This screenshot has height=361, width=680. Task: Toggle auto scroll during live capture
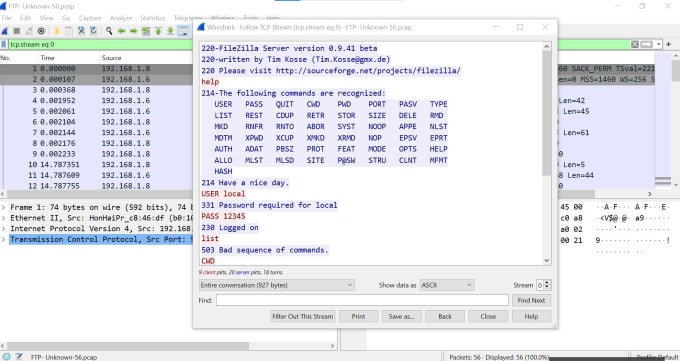(x=183, y=31)
